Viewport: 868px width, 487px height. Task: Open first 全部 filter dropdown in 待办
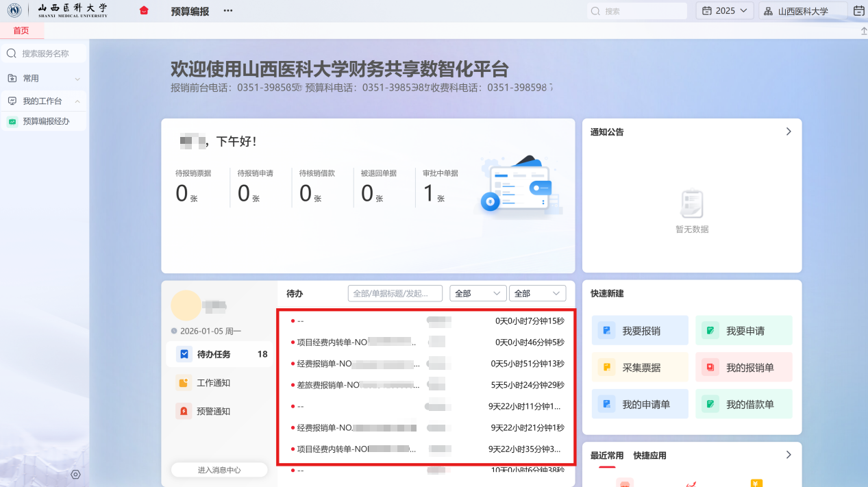click(x=478, y=293)
